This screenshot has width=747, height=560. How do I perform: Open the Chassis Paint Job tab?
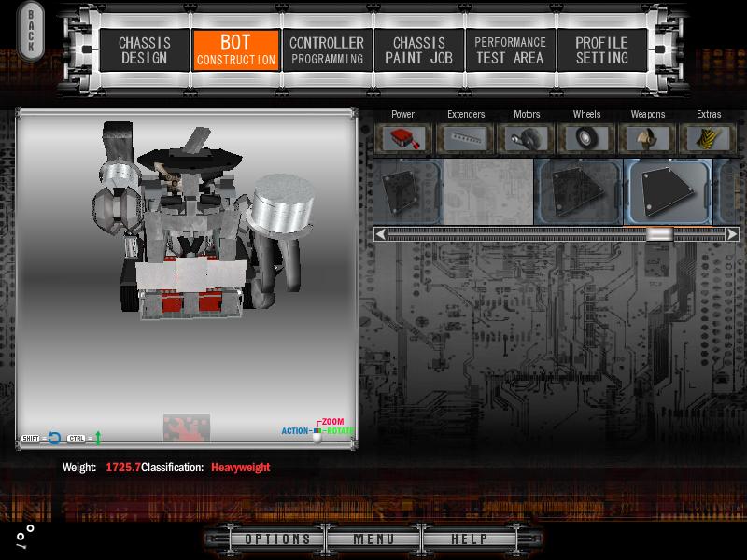[418, 50]
